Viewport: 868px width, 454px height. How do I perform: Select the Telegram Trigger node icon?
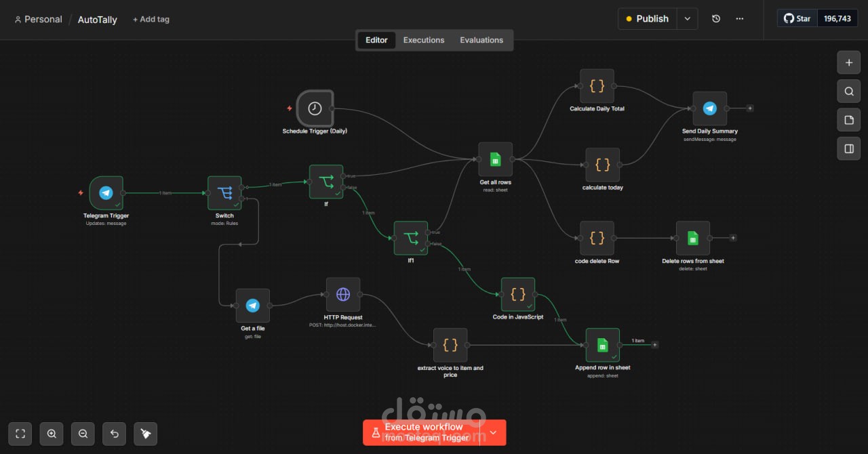(106, 193)
